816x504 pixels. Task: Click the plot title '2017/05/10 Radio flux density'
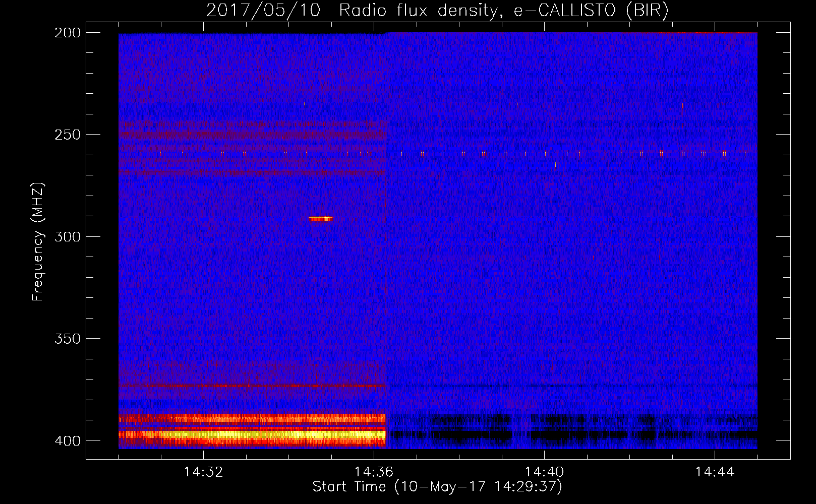[352, 11]
